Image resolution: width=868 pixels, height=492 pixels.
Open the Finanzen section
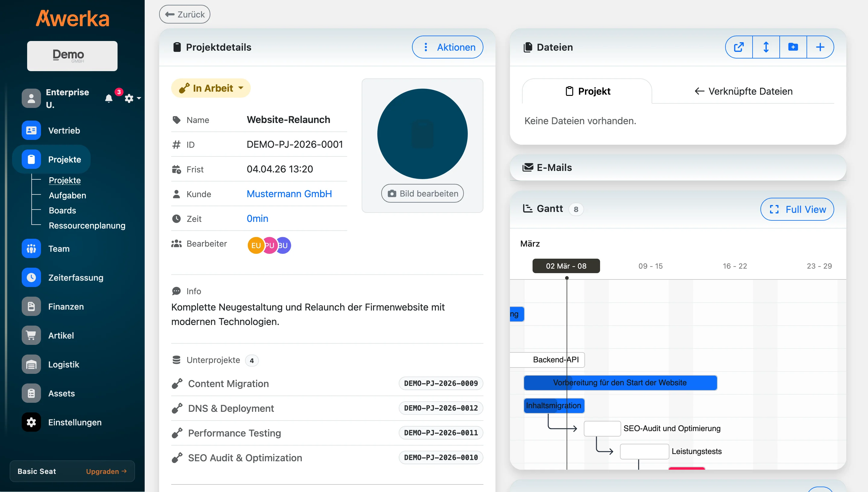pos(66,307)
